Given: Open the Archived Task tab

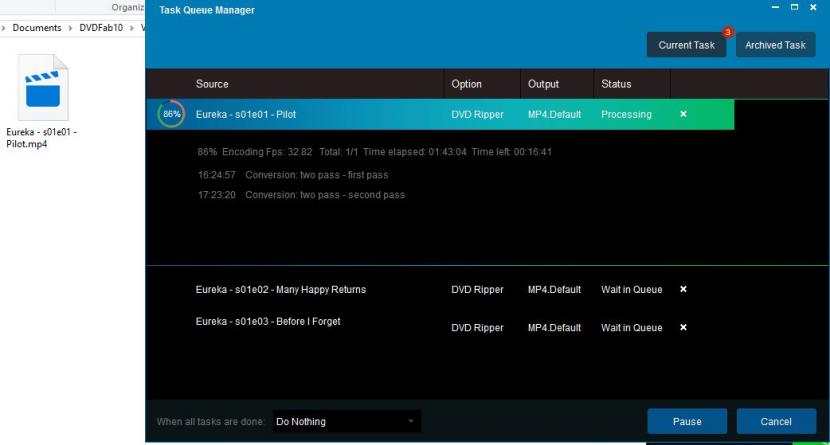Looking at the screenshot, I should pos(775,45).
